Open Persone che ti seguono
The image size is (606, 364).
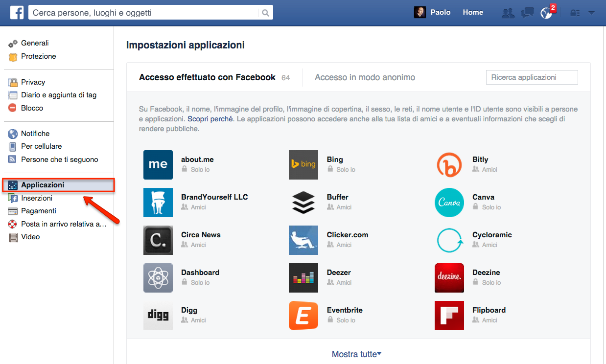click(x=59, y=159)
